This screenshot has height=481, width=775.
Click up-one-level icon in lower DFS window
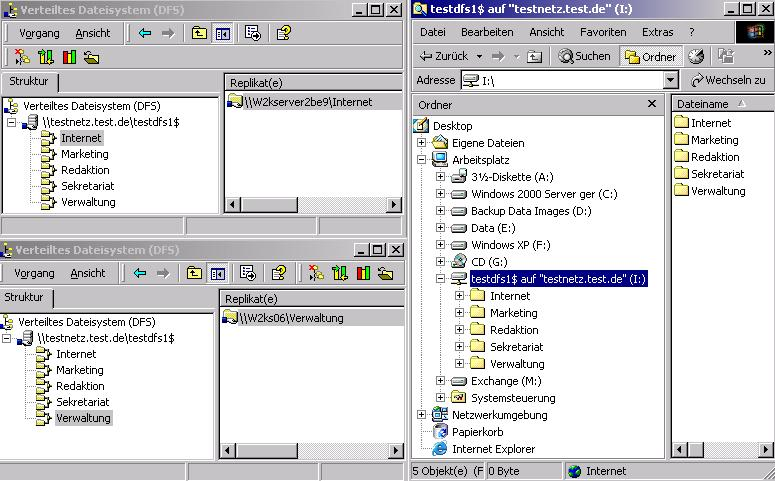pyautogui.click(x=194, y=273)
